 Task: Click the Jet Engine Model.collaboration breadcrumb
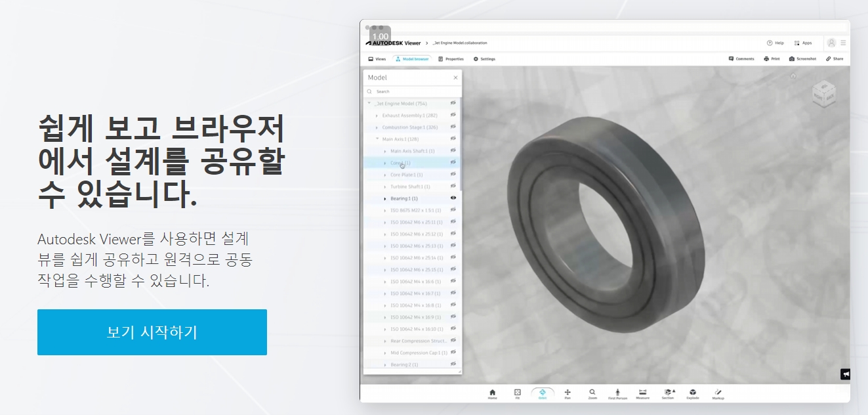point(460,43)
